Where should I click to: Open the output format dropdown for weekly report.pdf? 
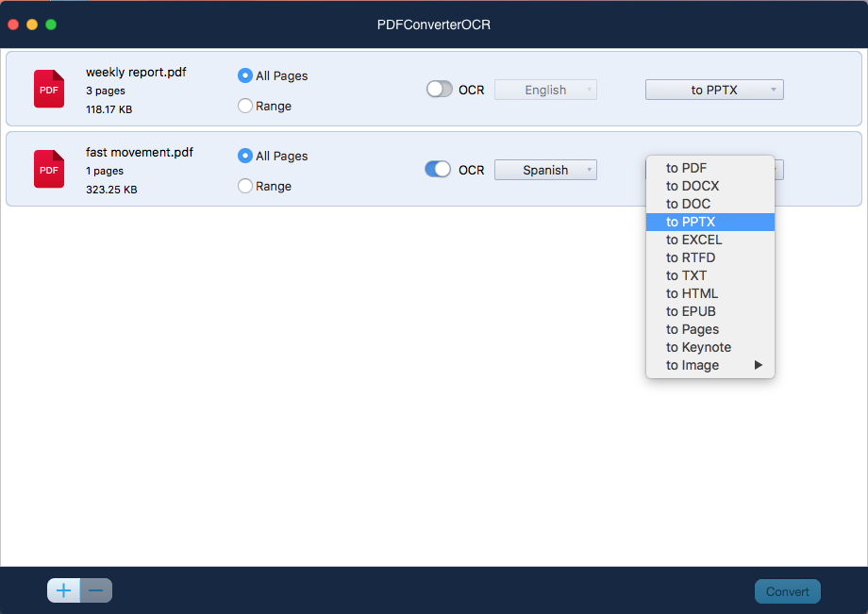(714, 89)
